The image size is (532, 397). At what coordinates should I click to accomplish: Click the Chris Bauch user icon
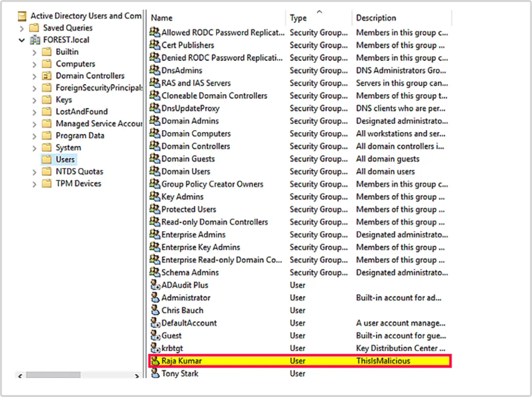[x=155, y=310]
